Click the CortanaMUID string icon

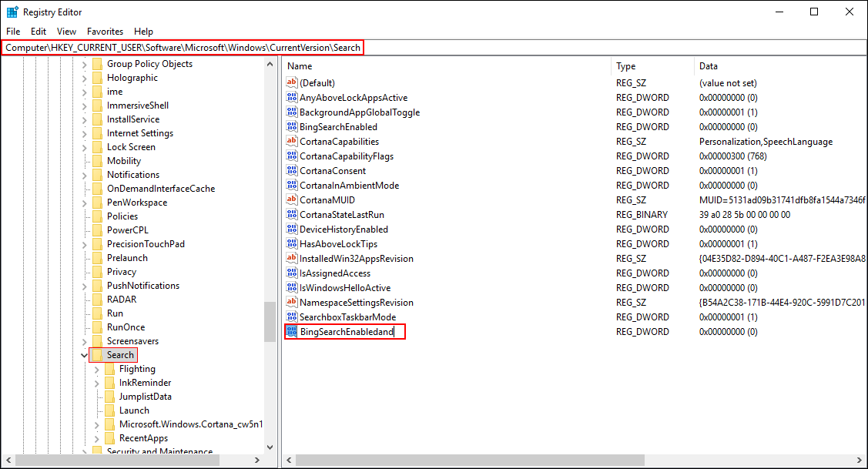[292, 200]
